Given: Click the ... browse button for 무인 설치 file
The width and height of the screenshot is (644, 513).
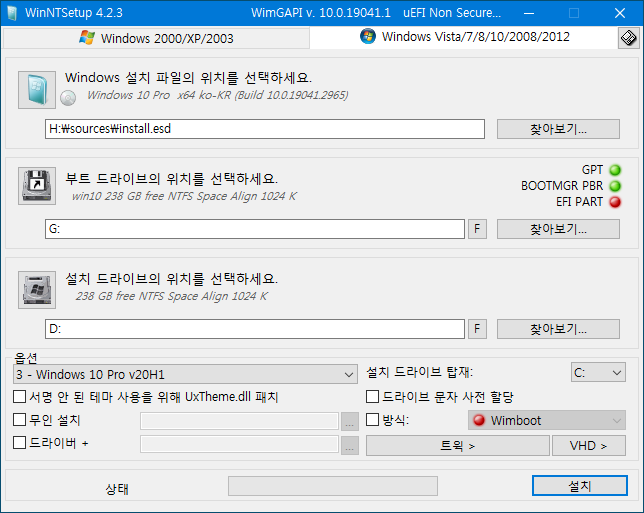Looking at the screenshot, I should click(x=350, y=421).
